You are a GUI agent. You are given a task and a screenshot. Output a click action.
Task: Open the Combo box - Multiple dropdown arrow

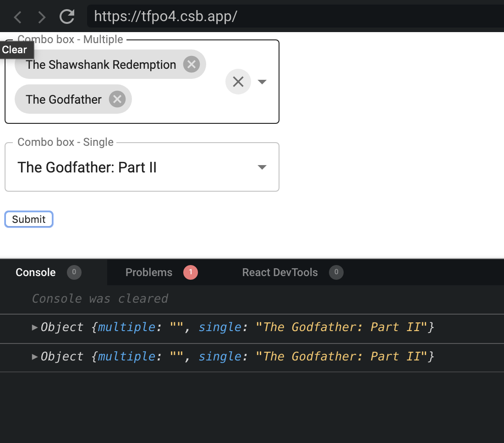pos(262,82)
